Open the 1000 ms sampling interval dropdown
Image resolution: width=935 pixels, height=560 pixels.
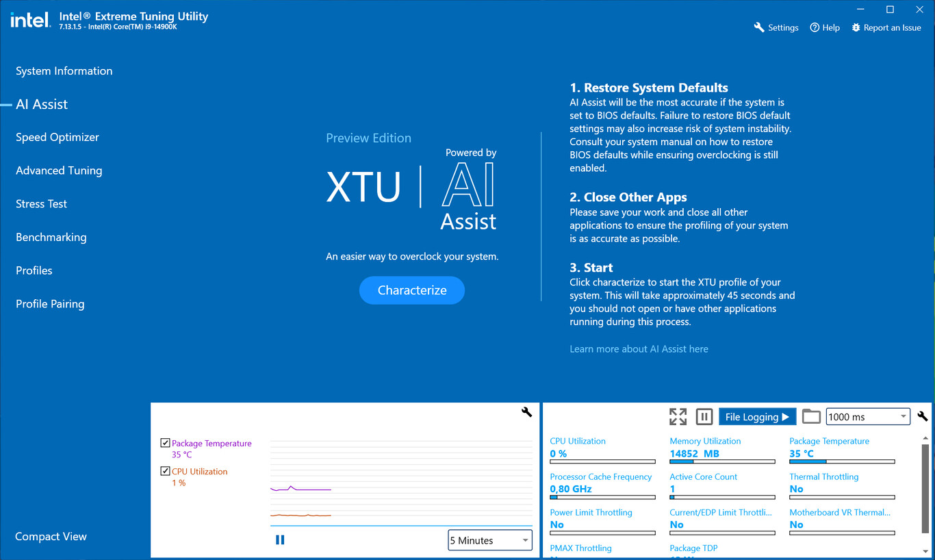[x=868, y=417]
